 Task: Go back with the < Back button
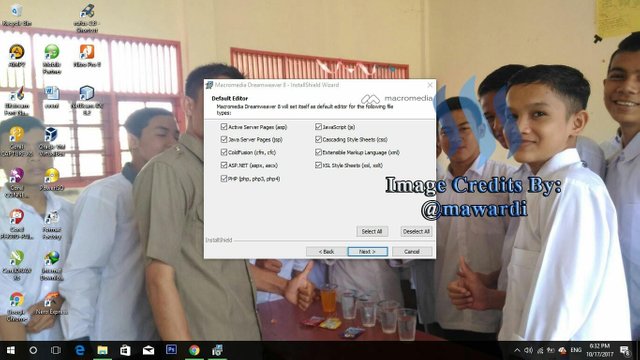[326, 251]
